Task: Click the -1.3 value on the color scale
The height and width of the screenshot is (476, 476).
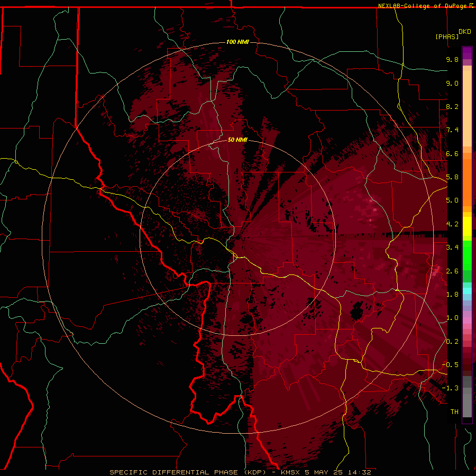Action: pos(450,388)
